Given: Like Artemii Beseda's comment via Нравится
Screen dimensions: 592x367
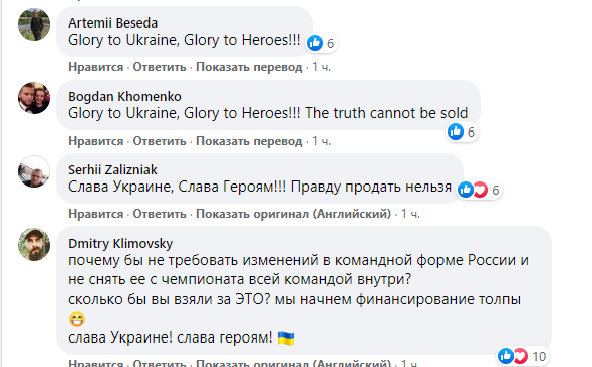Looking at the screenshot, I should pos(96,67).
